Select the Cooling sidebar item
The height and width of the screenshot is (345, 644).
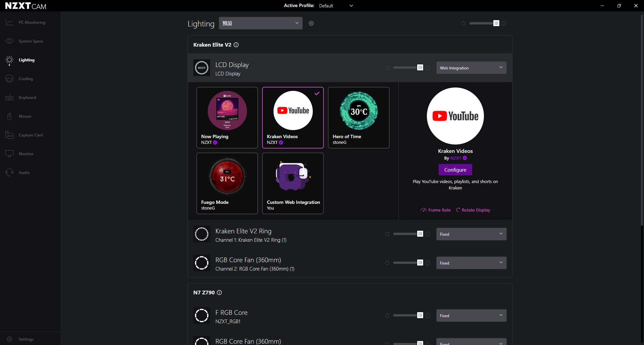point(30,79)
